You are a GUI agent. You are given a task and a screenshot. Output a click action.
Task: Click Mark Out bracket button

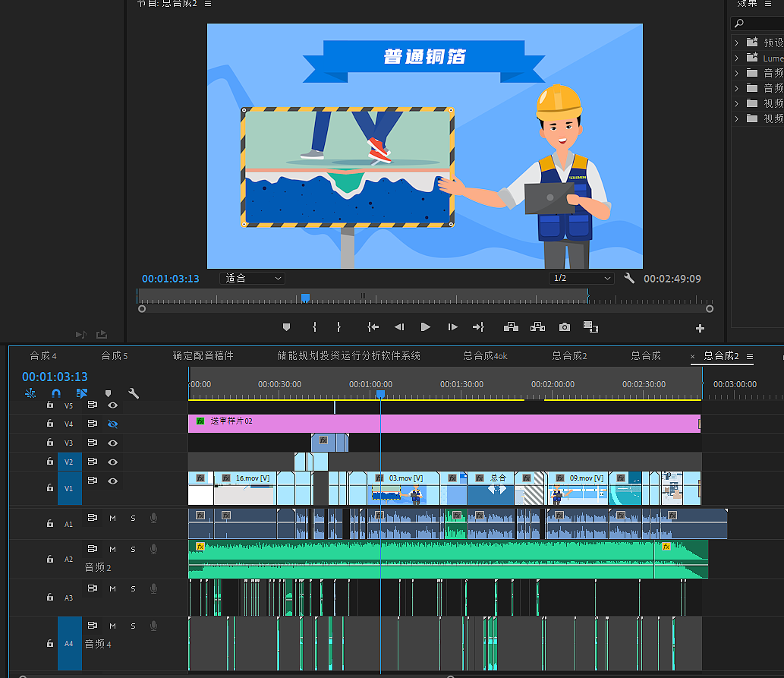[339, 327]
